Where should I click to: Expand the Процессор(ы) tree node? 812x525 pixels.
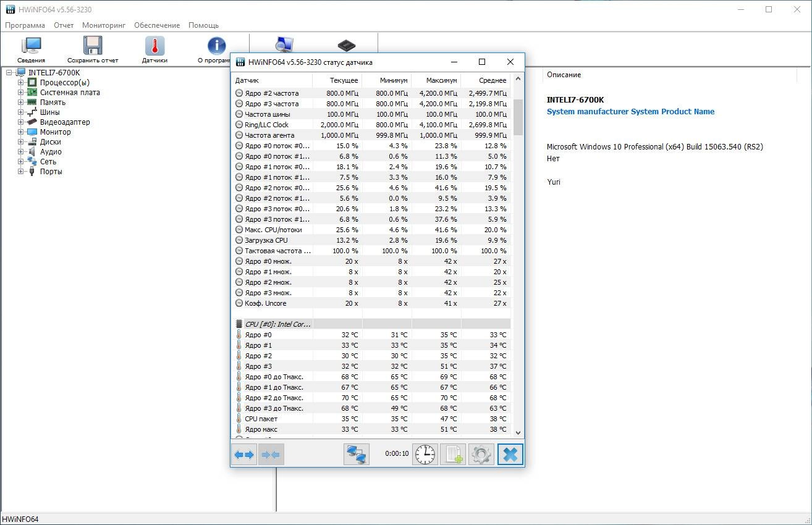[x=21, y=83]
